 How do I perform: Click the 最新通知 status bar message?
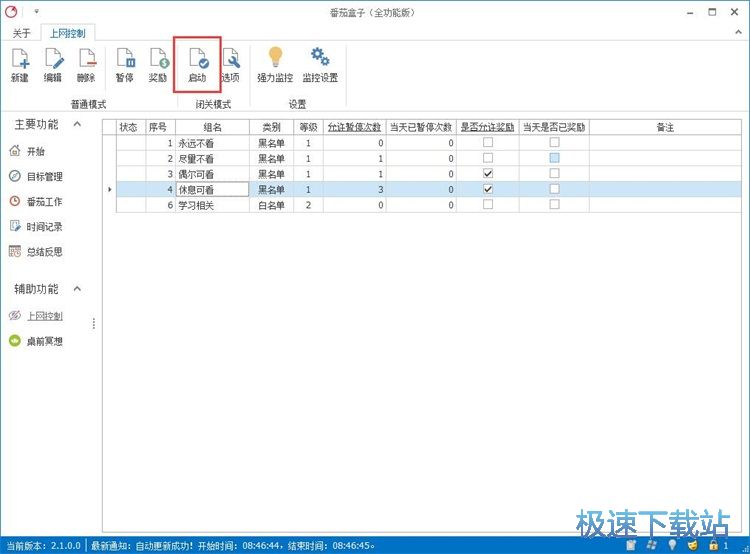tap(233, 545)
